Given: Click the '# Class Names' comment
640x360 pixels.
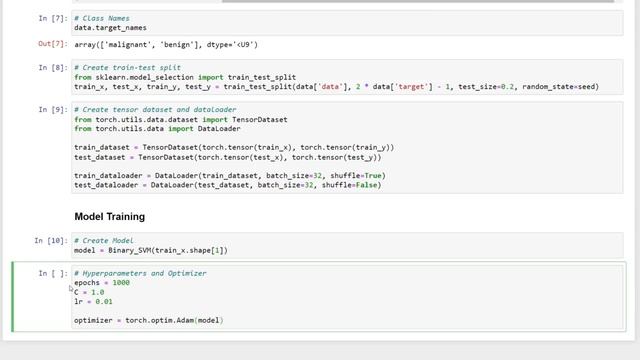Looking at the screenshot, I should tap(102, 18).
